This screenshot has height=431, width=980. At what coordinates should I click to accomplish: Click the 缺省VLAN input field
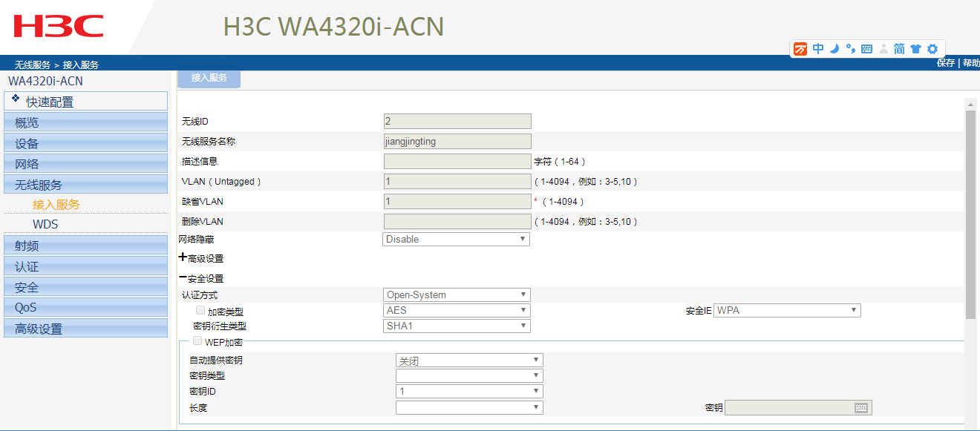tap(457, 201)
